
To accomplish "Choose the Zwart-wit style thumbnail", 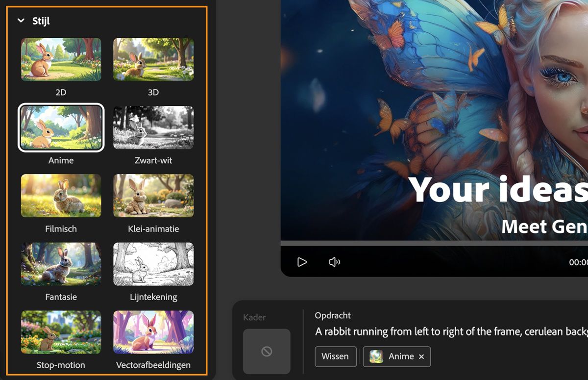I will click(x=153, y=127).
